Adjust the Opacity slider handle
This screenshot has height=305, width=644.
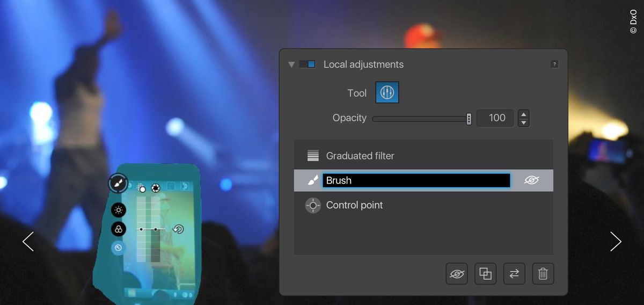[x=469, y=119]
